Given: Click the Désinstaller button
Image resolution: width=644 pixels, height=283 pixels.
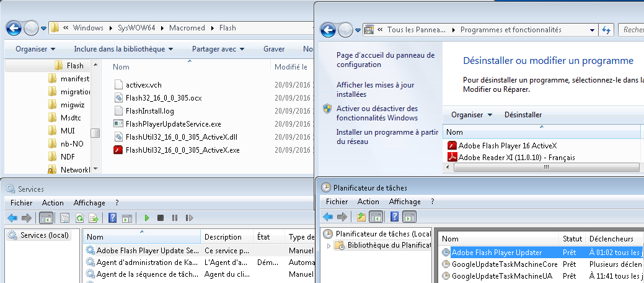Looking at the screenshot, I should [523, 115].
